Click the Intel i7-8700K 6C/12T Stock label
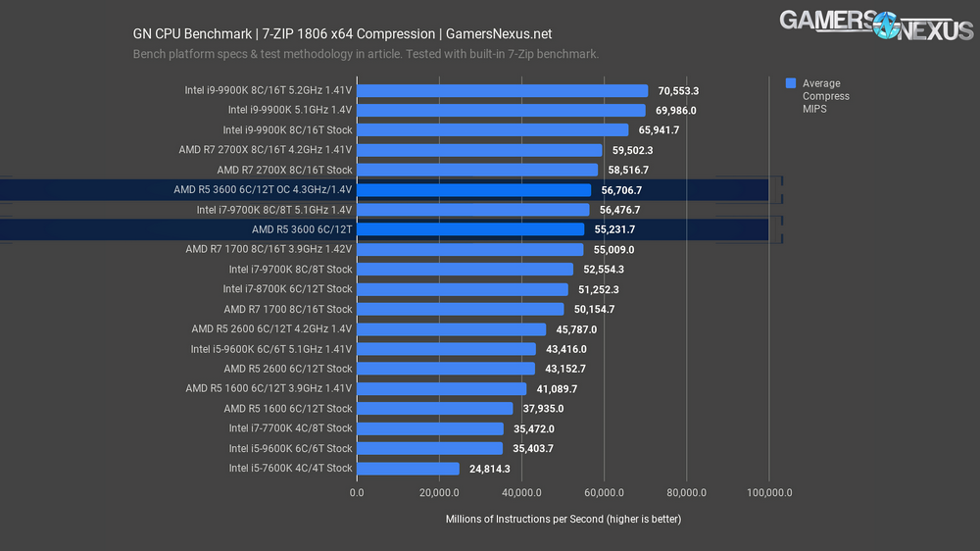 point(287,289)
